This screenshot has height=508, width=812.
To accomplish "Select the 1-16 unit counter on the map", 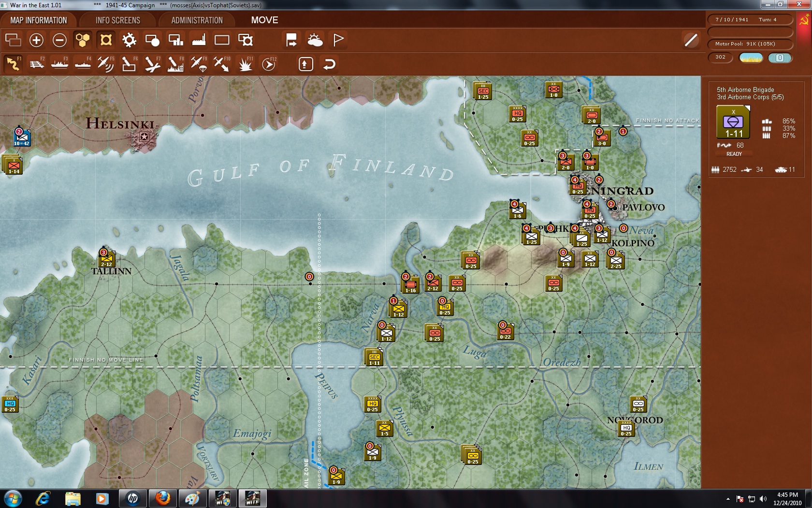I will point(411,284).
